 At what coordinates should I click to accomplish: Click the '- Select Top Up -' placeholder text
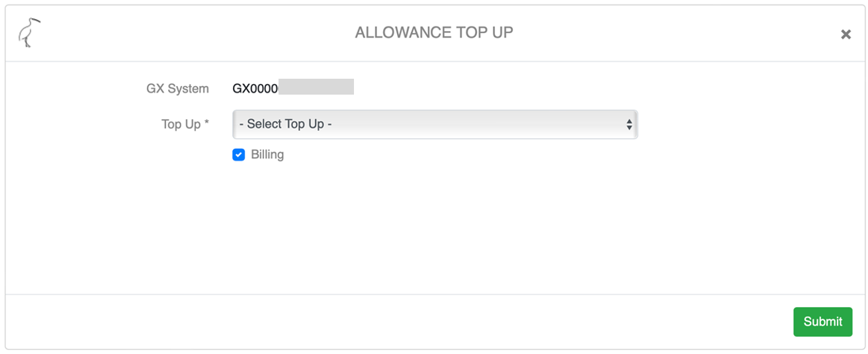click(285, 124)
